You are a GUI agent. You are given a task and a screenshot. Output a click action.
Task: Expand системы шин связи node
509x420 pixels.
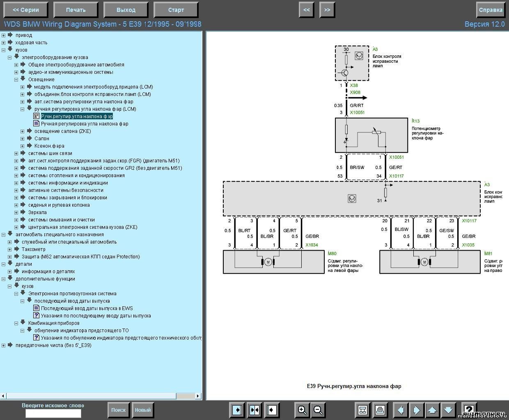tap(16, 153)
